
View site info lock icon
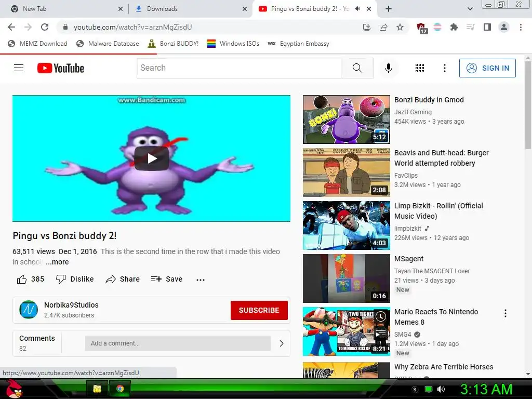pyautogui.click(x=65, y=27)
